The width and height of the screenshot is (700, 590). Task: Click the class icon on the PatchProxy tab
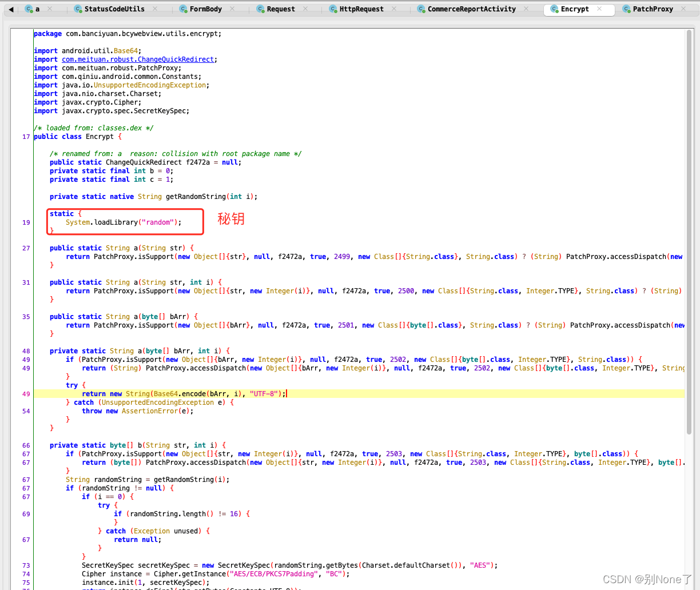click(626, 9)
